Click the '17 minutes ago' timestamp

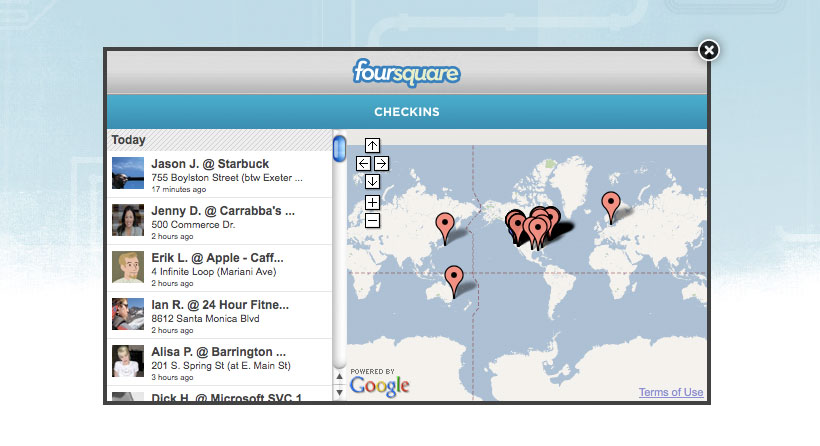click(x=179, y=190)
